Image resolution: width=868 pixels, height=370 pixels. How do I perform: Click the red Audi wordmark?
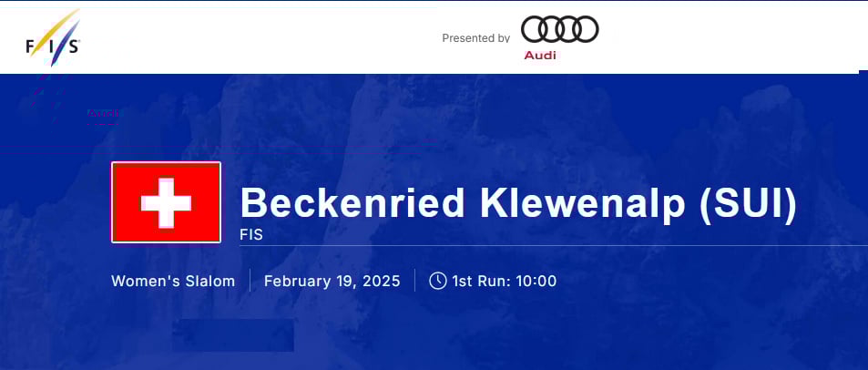(x=539, y=56)
